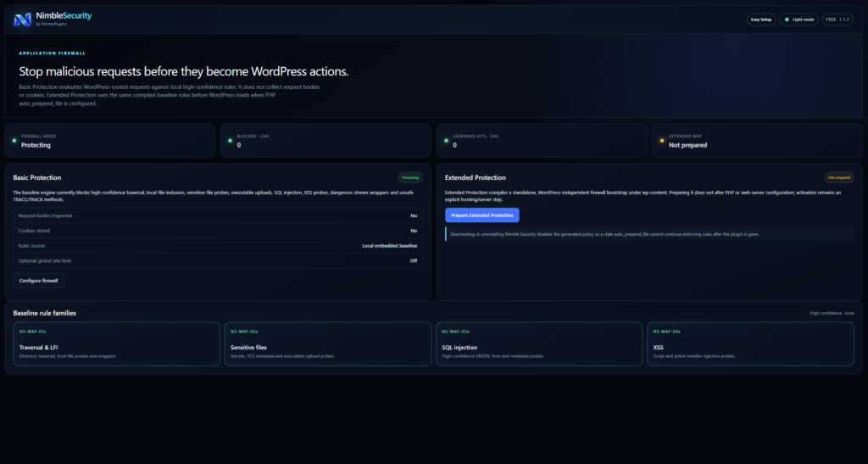Viewport: 868px width, 464px height.
Task: Open the SQL injection rule family card
Action: [539, 344]
